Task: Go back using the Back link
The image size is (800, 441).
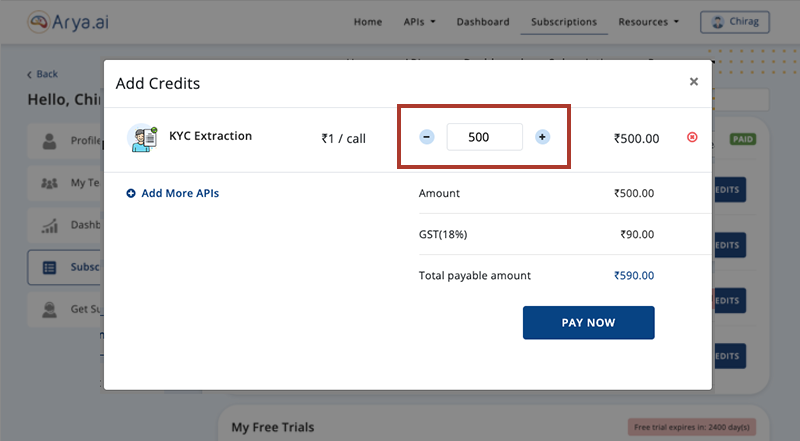Action: pos(42,74)
